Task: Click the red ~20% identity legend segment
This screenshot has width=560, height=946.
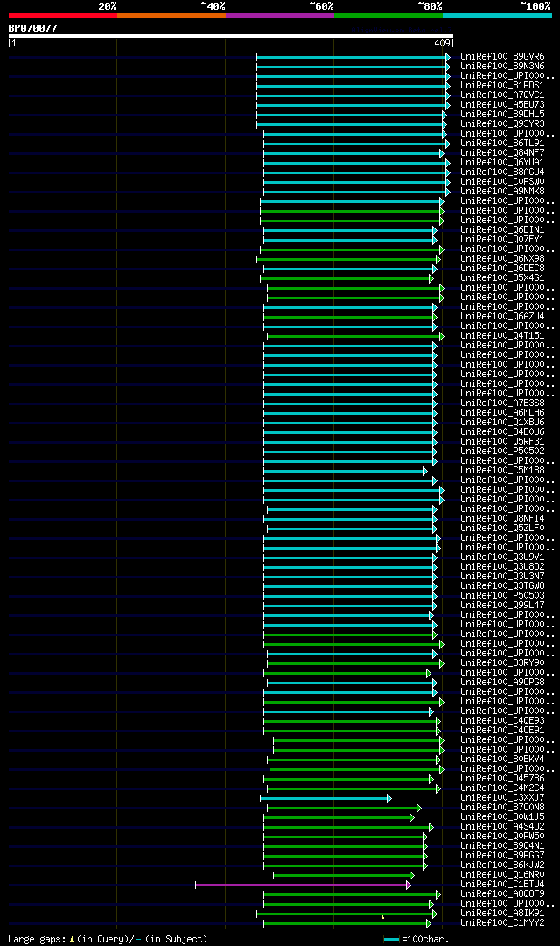Action: [x=63, y=16]
